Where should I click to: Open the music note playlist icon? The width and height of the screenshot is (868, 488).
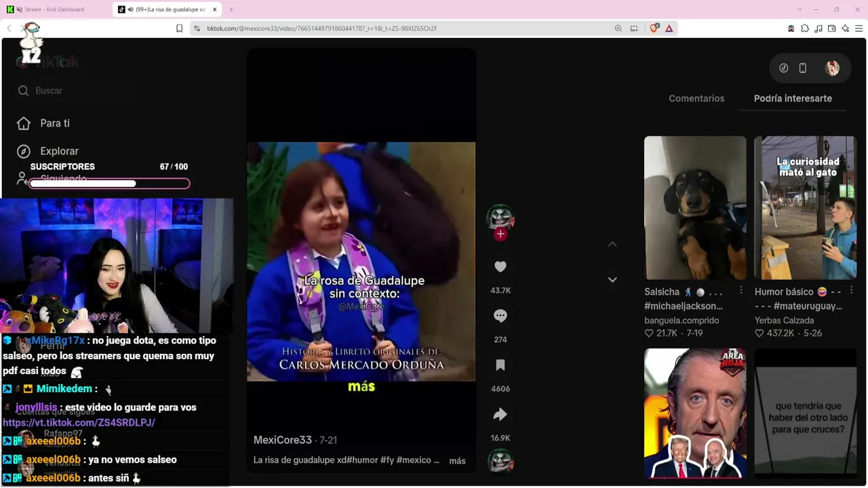click(x=818, y=28)
